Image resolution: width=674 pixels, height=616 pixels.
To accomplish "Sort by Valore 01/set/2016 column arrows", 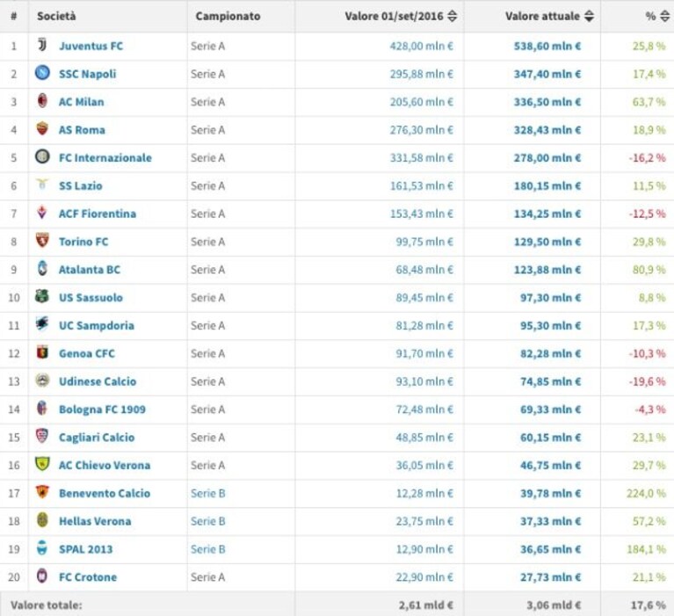I will (x=453, y=17).
